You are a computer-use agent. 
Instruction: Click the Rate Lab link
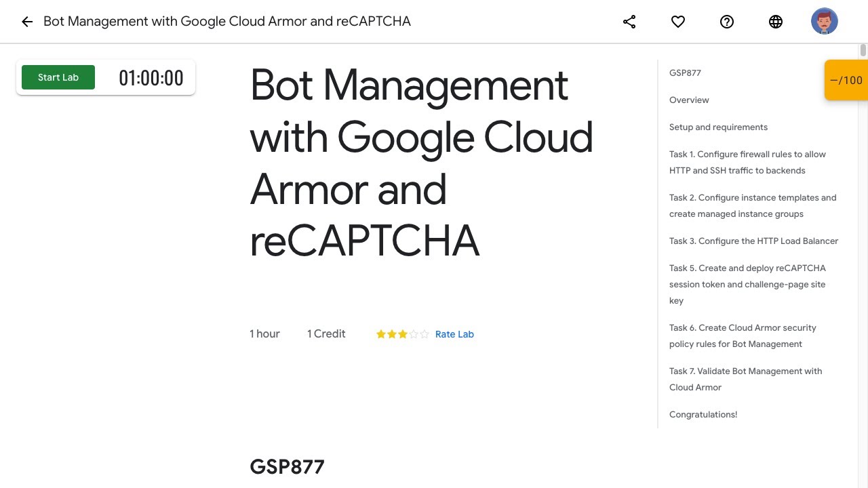tap(454, 334)
